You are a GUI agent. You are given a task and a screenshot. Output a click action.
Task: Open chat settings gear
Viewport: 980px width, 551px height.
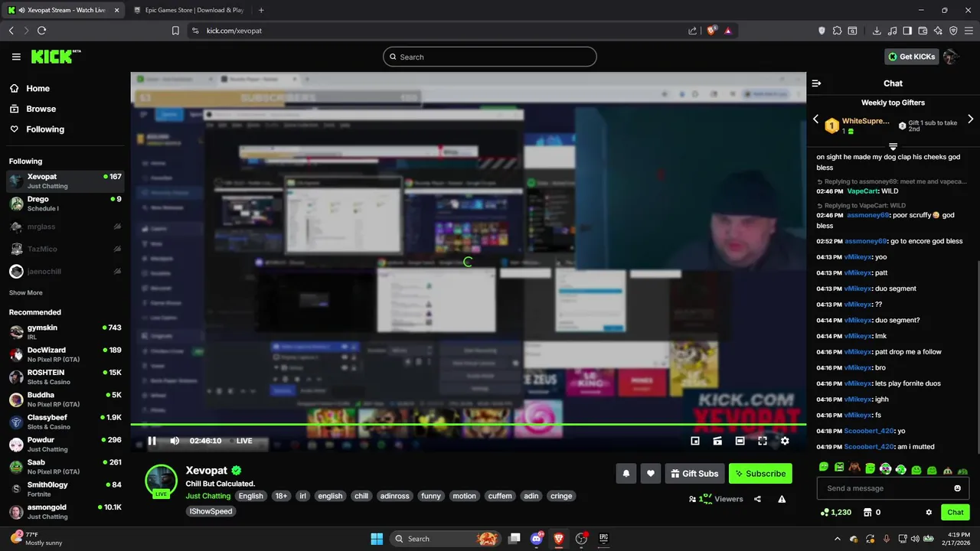click(x=929, y=512)
